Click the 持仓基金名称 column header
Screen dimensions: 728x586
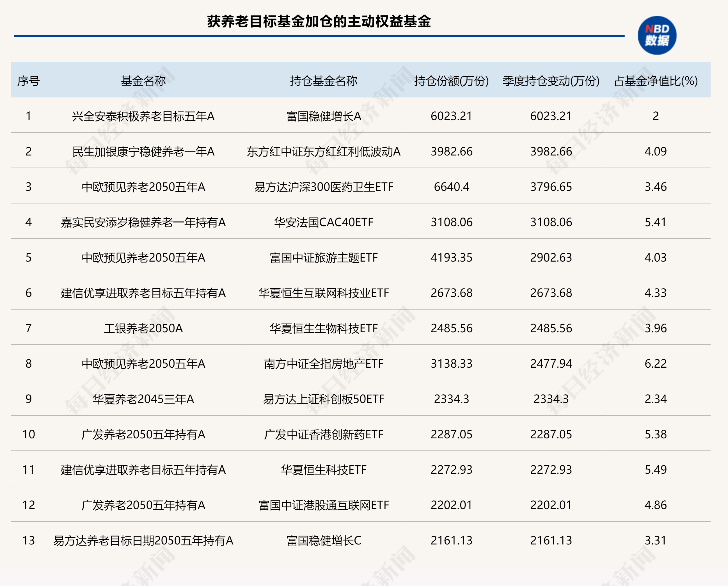pos(324,81)
